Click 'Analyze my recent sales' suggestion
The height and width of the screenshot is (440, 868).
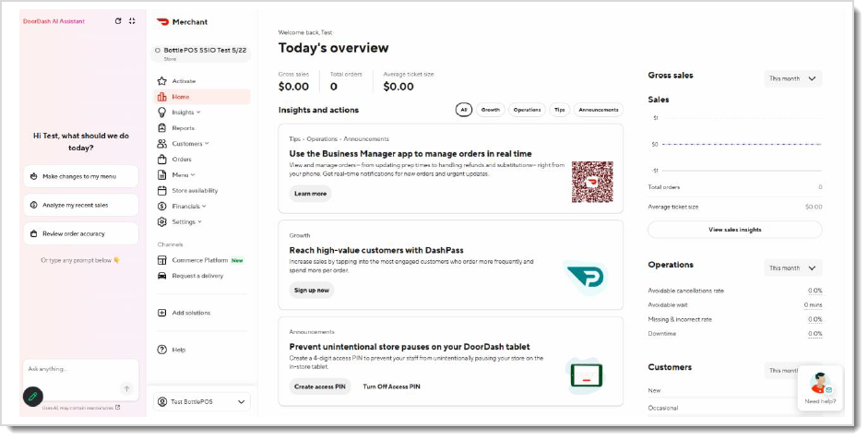[x=81, y=205]
